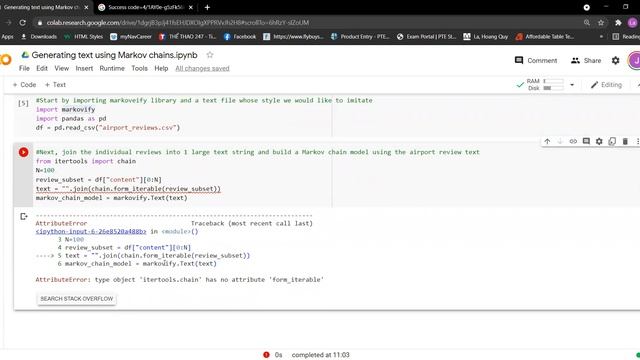Open the zoom magnifier icon in address bar
640x360 pixels.
coord(587,22)
